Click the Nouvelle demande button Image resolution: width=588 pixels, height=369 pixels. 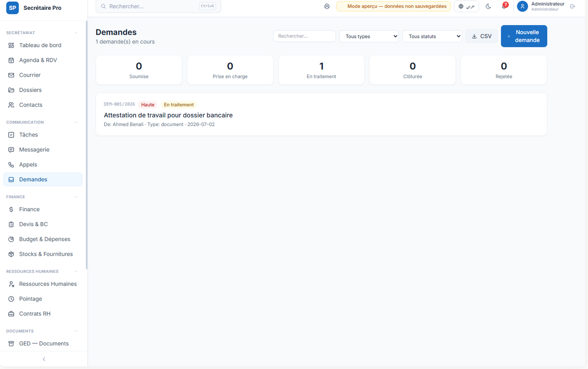pyautogui.click(x=524, y=36)
